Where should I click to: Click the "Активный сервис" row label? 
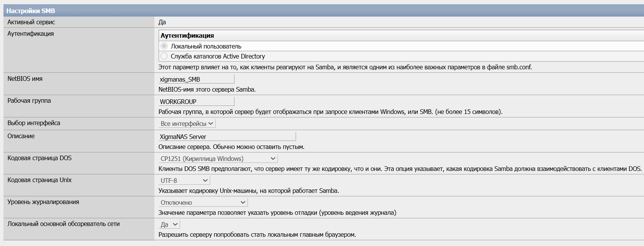pos(31,22)
